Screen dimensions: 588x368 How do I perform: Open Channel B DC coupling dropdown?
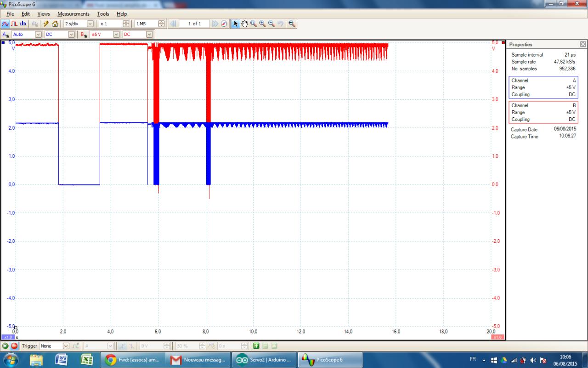click(149, 34)
